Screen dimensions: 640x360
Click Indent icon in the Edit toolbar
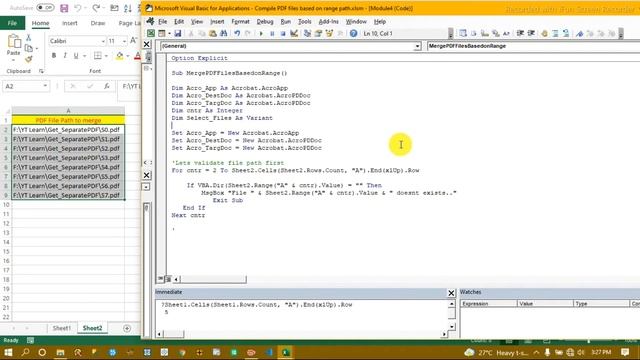coord(520,33)
